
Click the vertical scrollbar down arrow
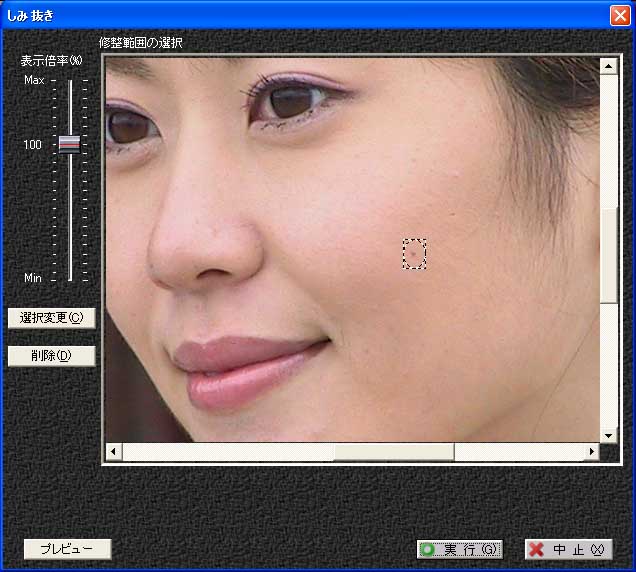tap(608, 436)
